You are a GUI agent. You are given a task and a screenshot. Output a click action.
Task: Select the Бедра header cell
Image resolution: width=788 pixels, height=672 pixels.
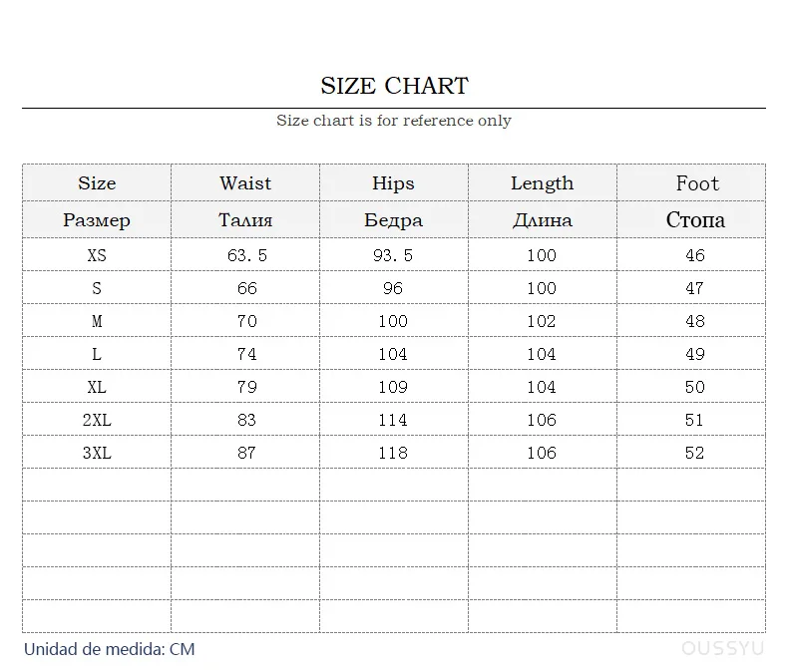(393, 220)
